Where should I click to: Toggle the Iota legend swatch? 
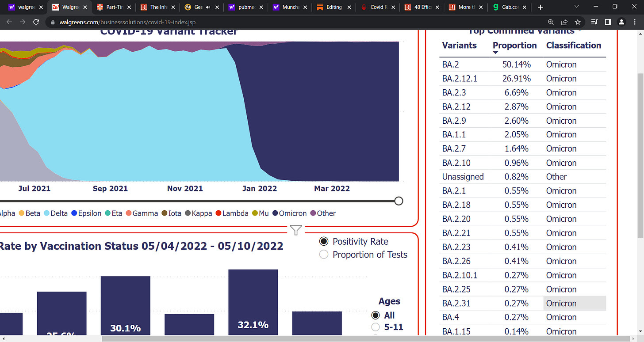click(165, 213)
